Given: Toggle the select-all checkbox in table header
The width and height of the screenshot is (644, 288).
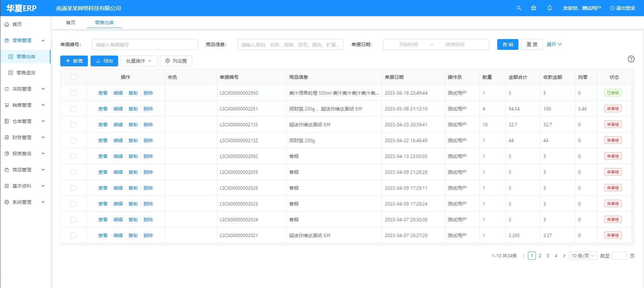Looking at the screenshot, I should click(x=73, y=77).
